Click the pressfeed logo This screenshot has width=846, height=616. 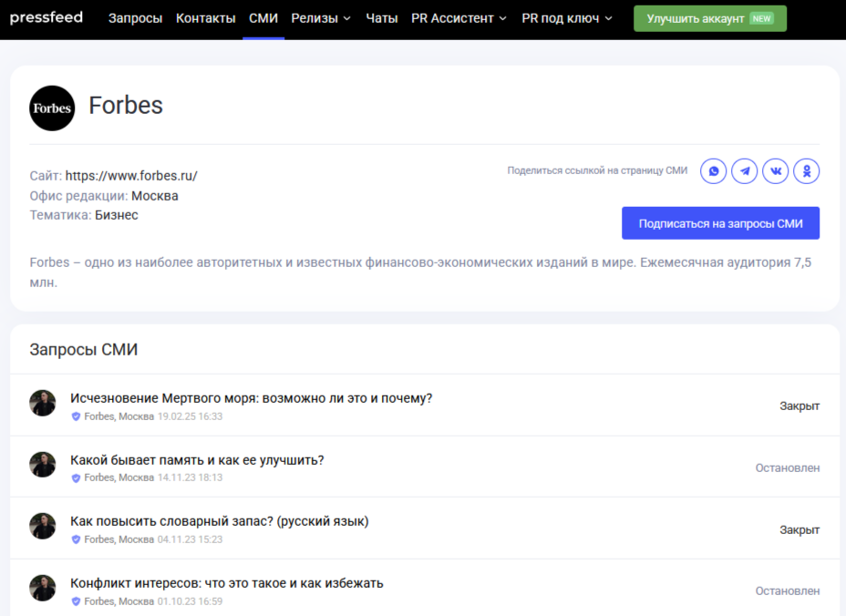coord(46,18)
